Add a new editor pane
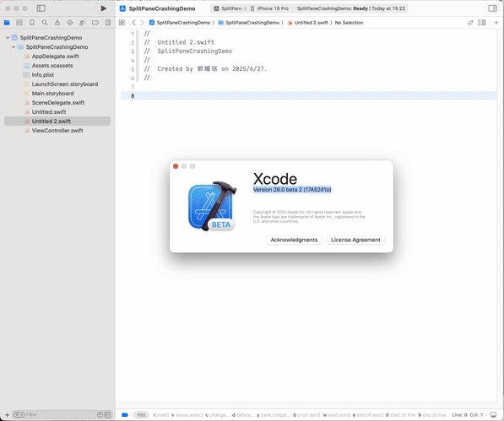 496,23
